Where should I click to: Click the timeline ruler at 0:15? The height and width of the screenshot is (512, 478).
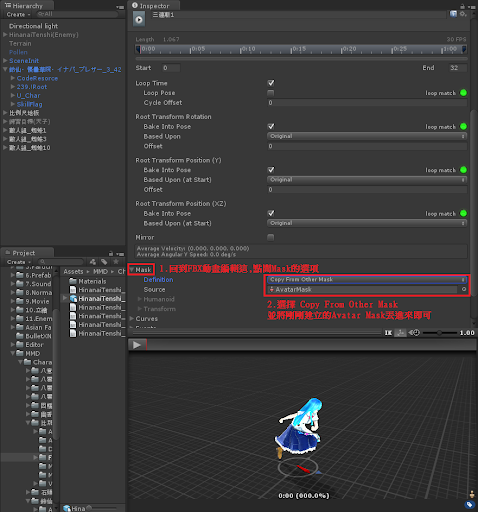click(292, 50)
